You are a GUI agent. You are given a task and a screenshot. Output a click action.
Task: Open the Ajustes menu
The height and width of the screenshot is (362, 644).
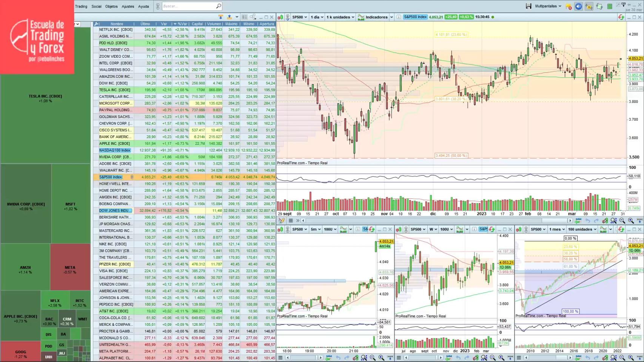tap(128, 6)
